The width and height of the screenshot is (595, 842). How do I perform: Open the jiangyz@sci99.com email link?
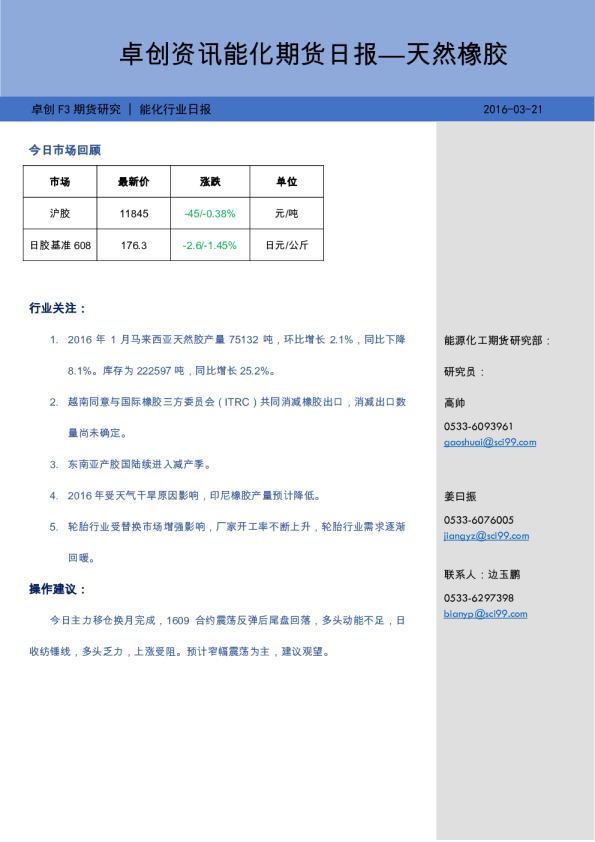click(x=486, y=536)
